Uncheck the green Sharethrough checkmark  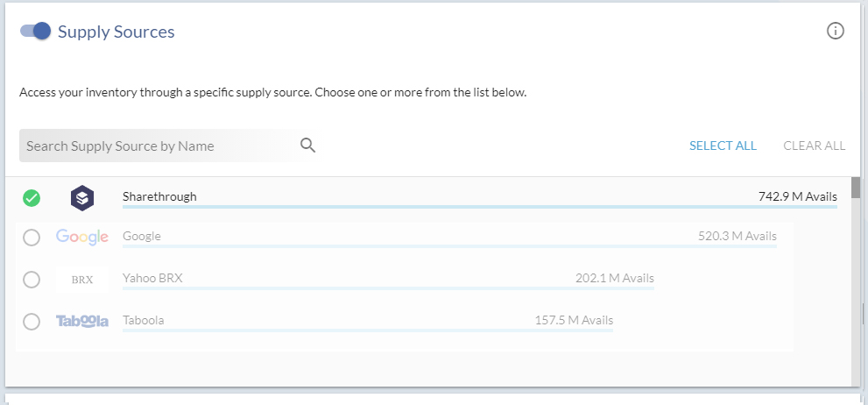32,198
